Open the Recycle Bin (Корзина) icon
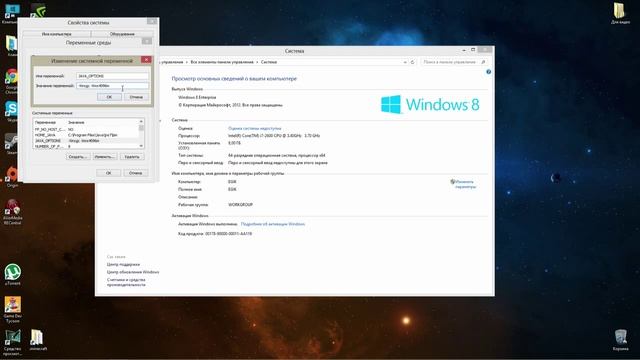This screenshot has height=360, width=640. pyautogui.click(x=620, y=340)
